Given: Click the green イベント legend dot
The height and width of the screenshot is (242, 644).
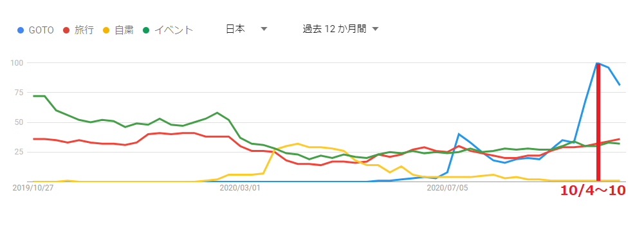Looking at the screenshot, I should coord(146,30).
